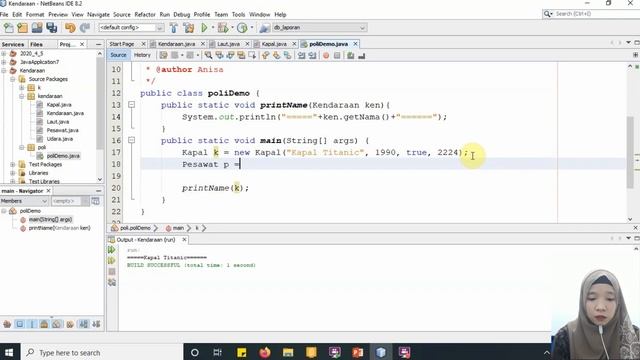Toggle Show Non-Public Members in Navigator
Screen dimensions: 640x360
(x=44, y=324)
